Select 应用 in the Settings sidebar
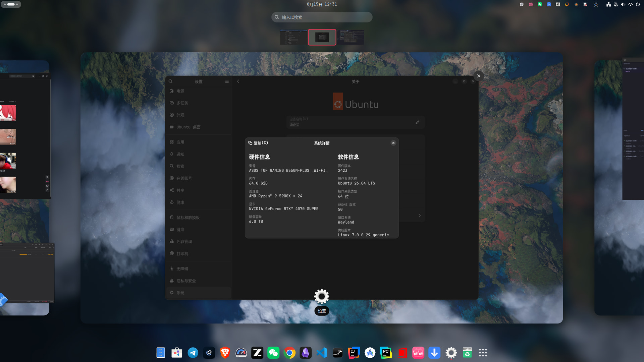 click(x=199, y=142)
